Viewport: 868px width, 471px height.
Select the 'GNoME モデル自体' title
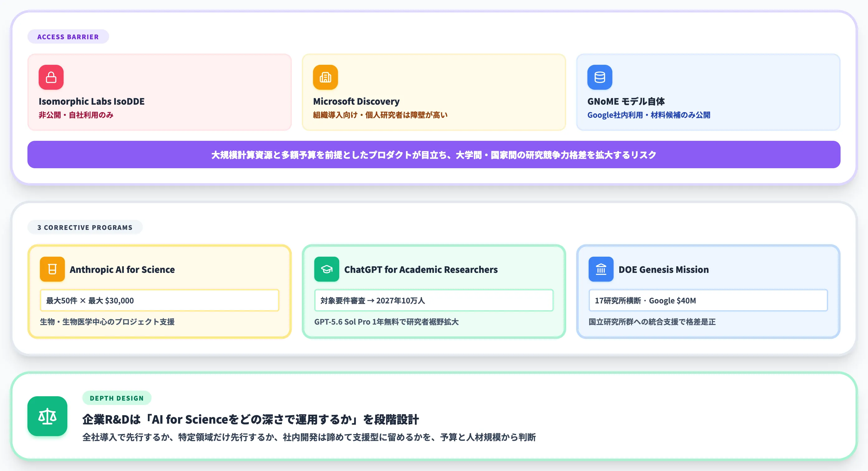[626, 101]
